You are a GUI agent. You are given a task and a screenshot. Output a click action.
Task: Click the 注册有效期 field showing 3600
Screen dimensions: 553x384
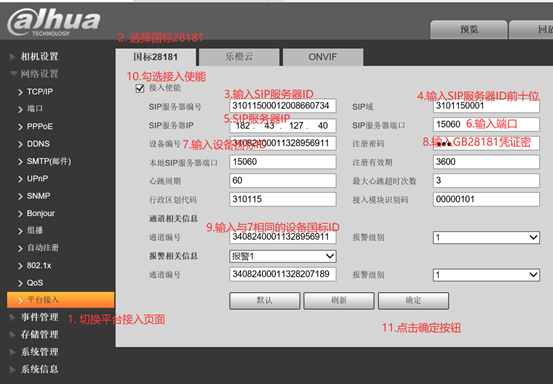click(486, 162)
